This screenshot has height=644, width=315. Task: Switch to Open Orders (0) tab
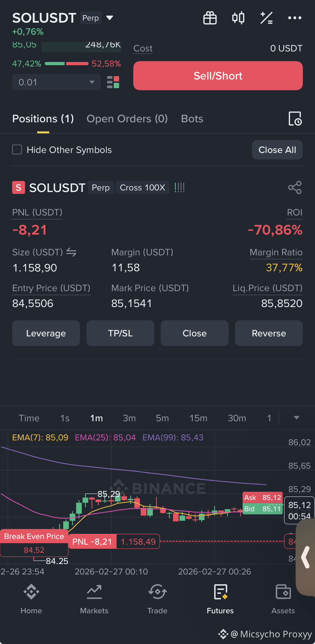coord(127,119)
